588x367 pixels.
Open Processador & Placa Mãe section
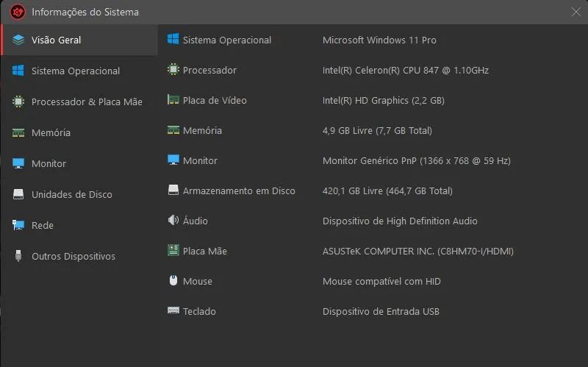pos(79,101)
